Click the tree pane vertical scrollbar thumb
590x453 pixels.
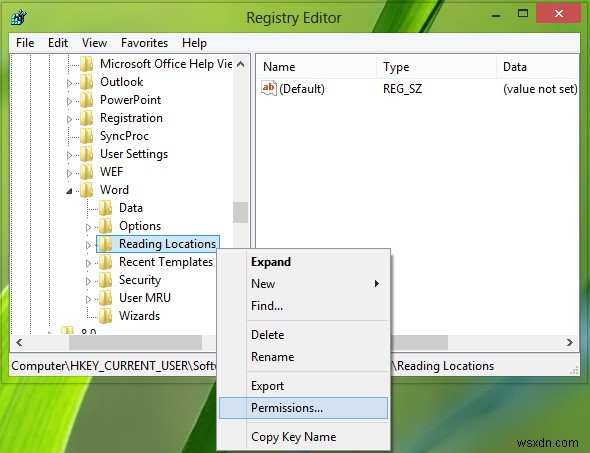pyautogui.click(x=240, y=212)
